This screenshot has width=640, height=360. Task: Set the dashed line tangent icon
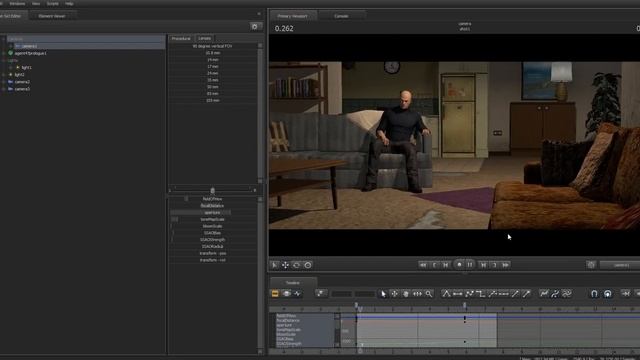[x=504, y=293]
